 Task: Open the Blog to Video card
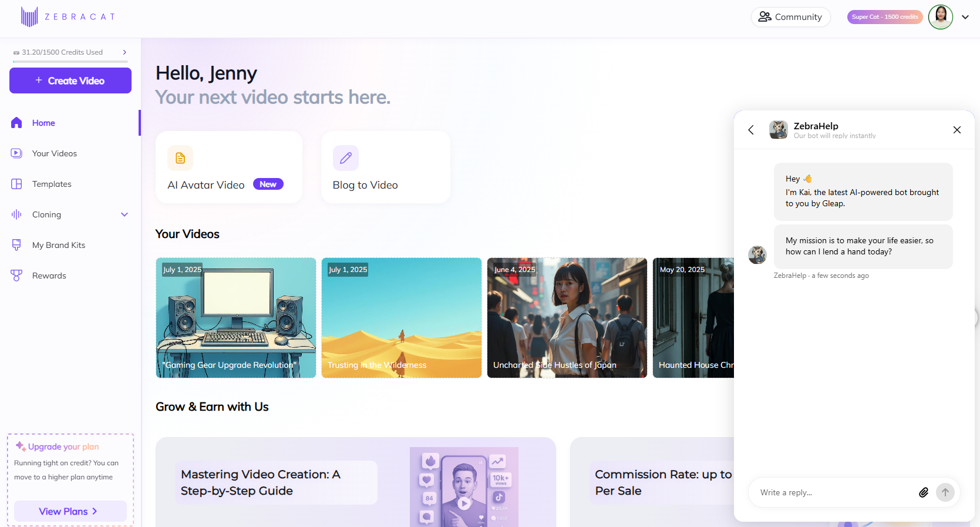coord(386,167)
